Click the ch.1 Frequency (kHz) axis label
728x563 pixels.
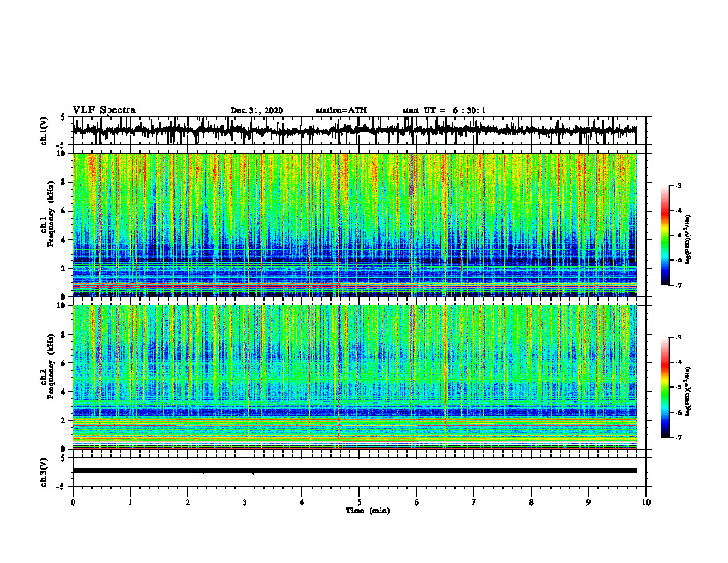coord(48,213)
